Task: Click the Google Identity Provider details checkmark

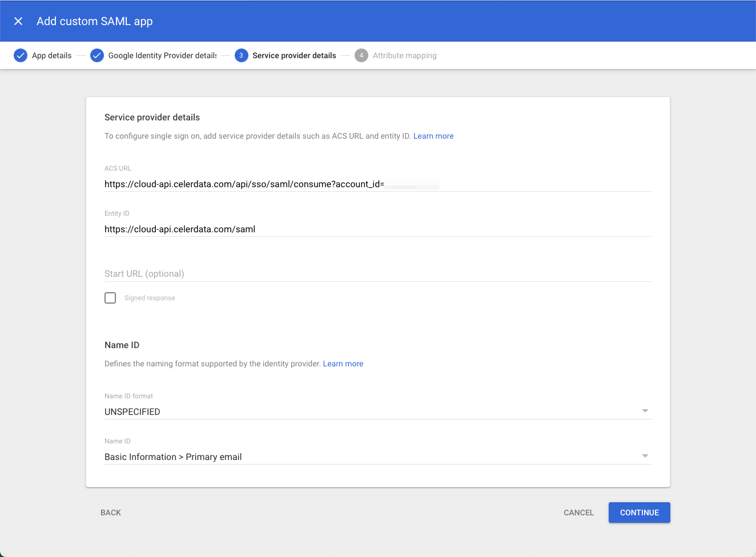Action: pos(97,55)
